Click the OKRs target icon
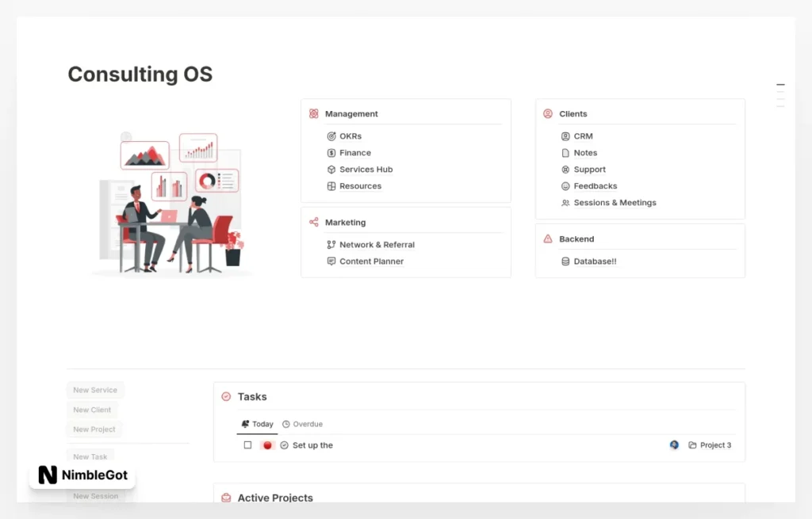Screen dimensions: 812x519 point(331,136)
